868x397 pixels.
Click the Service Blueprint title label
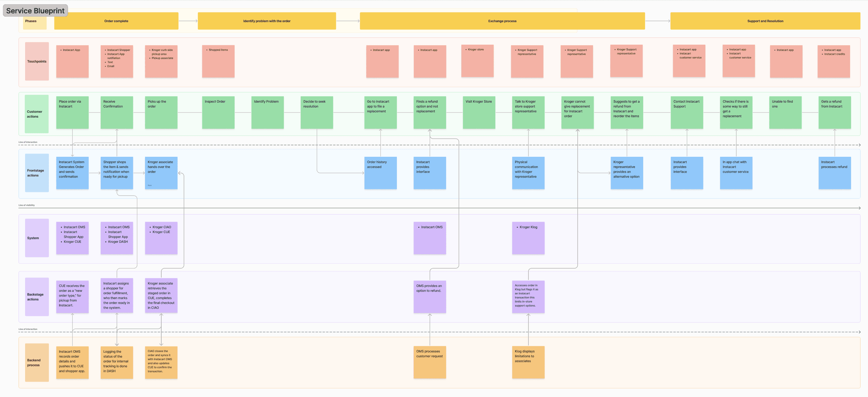pos(35,11)
